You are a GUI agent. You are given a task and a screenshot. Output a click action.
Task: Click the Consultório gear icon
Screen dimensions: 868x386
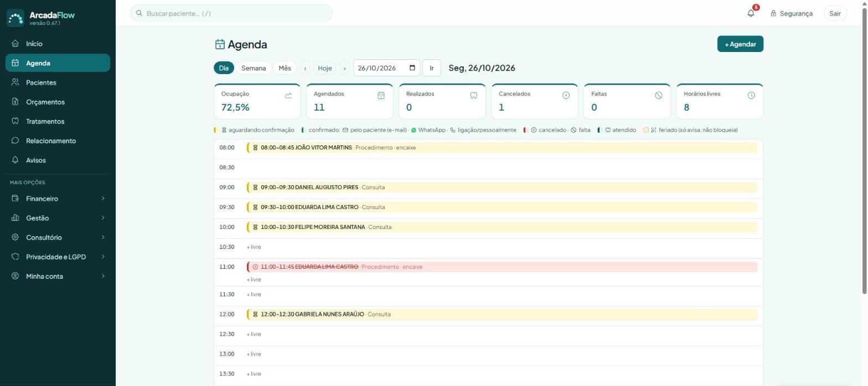(x=15, y=237)
